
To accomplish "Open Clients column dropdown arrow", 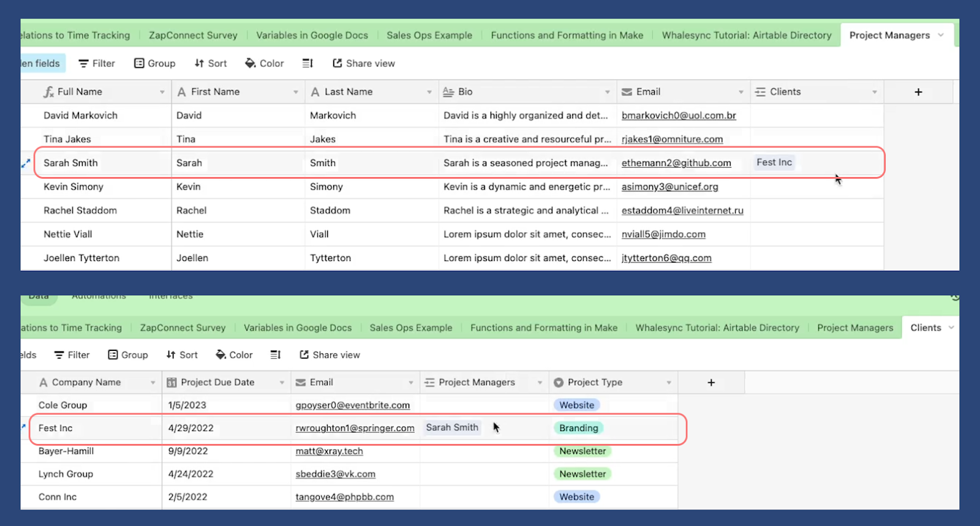I will pyautogui.click(x=875, y=92).
